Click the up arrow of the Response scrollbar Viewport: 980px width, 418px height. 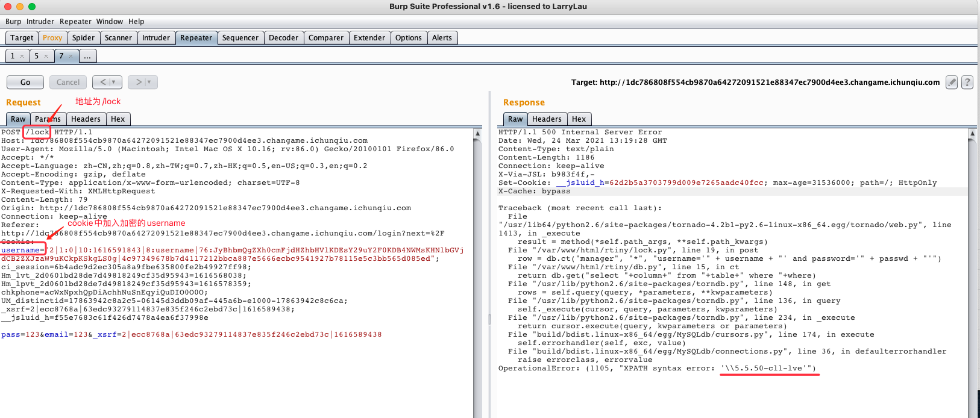coord(972,133)
